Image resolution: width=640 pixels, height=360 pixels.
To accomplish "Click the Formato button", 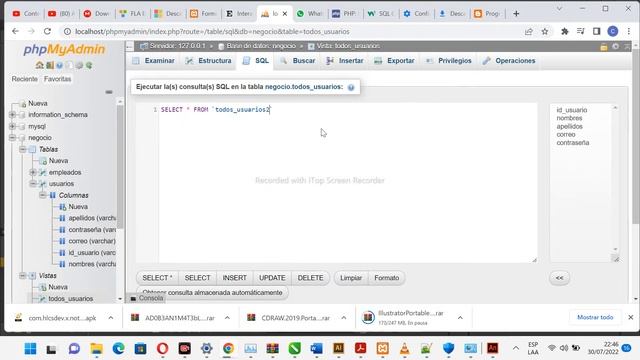I will coord(387,278).
